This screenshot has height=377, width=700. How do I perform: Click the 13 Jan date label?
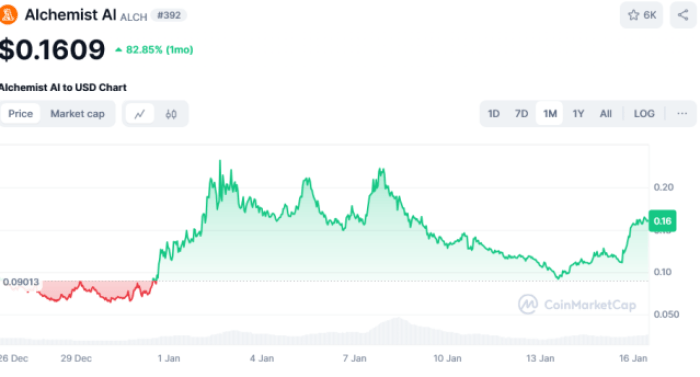click(x=540, y=358)
